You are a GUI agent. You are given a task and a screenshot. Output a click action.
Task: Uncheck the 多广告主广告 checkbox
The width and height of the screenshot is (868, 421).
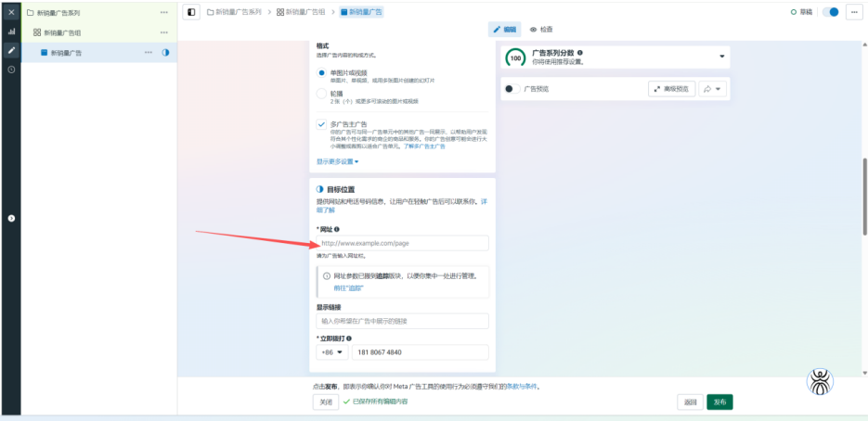[x=321, y=123]
